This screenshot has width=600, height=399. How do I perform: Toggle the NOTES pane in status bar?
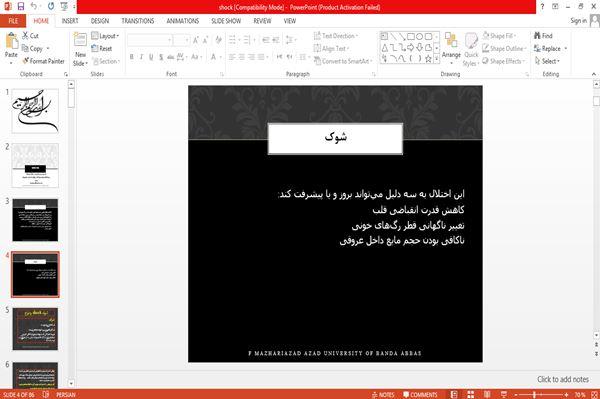383,394
